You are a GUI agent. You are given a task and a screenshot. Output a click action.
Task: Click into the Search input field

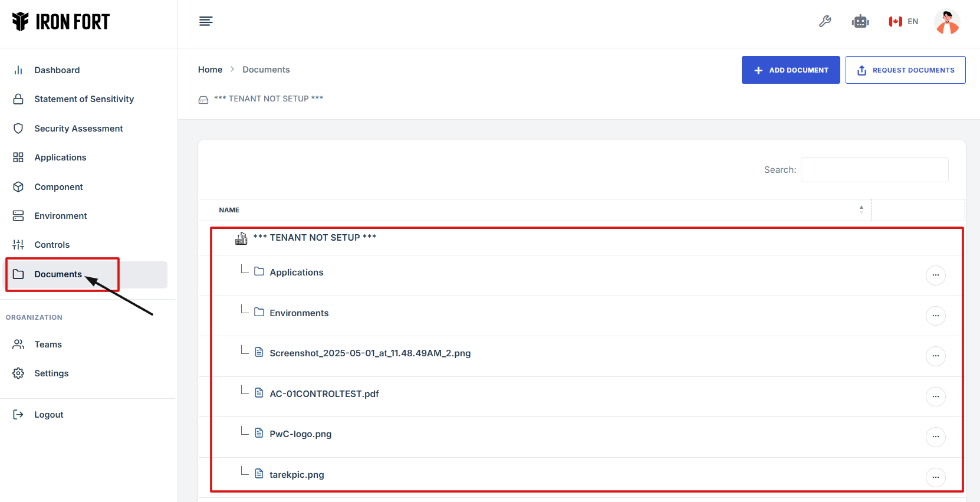[x=874, y=170]
